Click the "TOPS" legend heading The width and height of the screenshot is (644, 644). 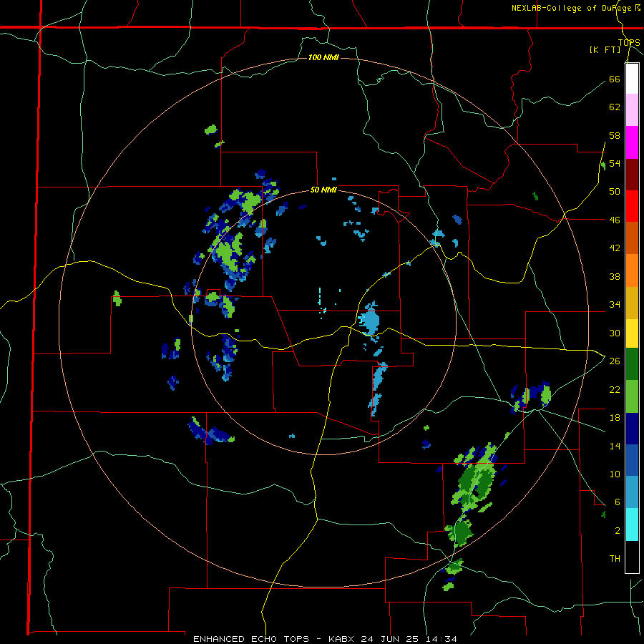(629, 42)
